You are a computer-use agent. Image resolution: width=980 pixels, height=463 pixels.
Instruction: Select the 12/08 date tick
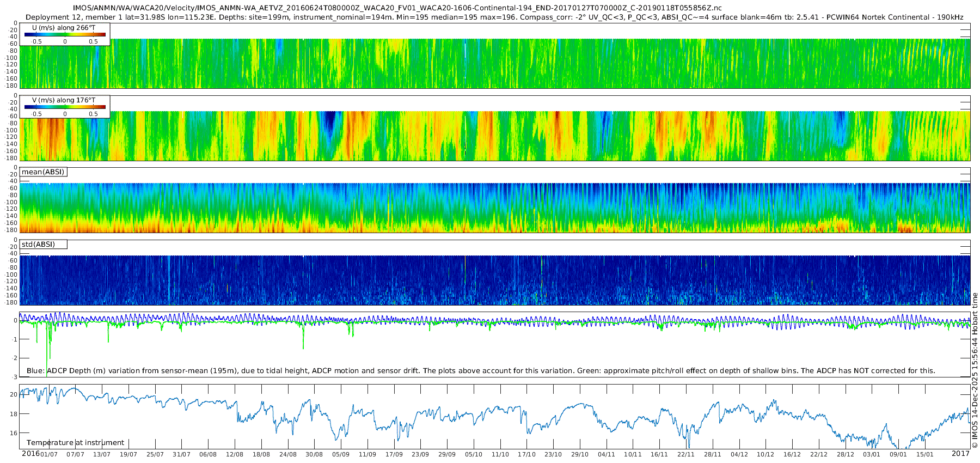coord(235,454)
